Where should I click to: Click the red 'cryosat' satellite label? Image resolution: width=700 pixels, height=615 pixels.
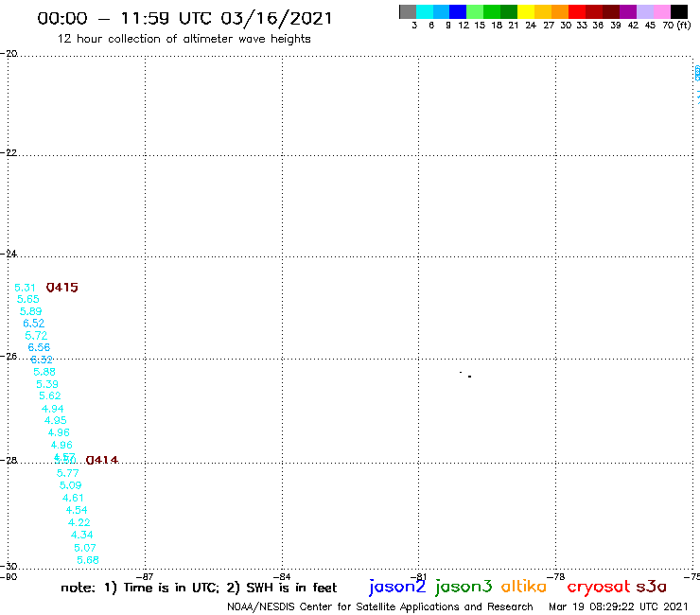point(599,587)
